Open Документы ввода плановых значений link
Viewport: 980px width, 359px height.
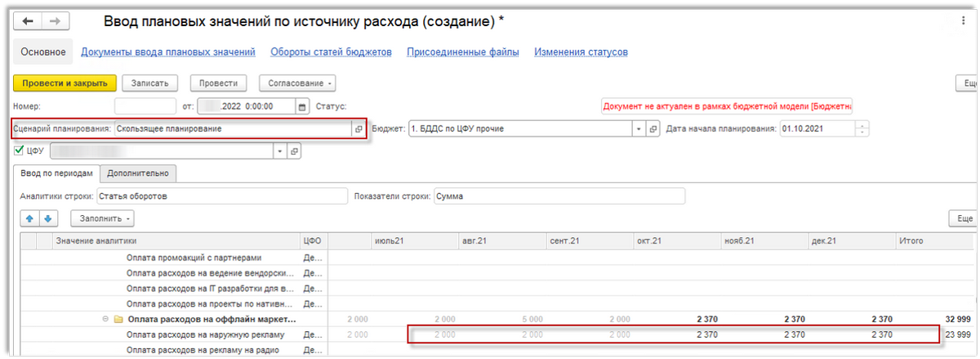[168, 52]
